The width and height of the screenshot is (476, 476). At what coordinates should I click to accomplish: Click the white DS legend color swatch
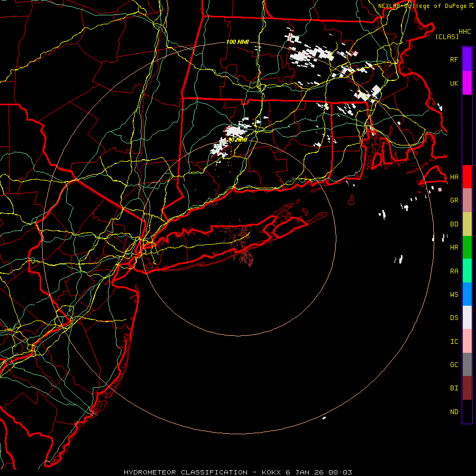[467, 317]
